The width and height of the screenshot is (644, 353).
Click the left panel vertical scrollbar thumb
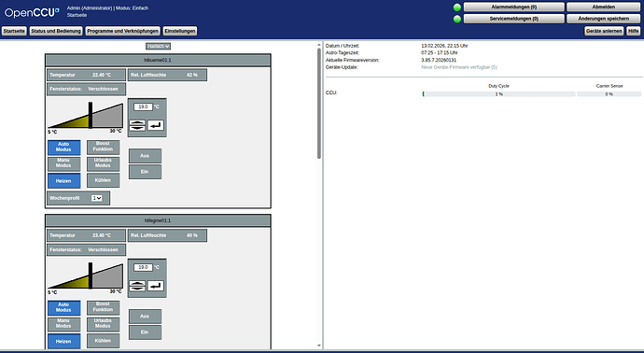(x=319, y=104)
